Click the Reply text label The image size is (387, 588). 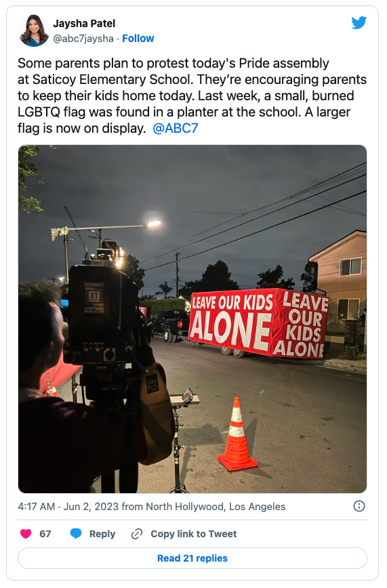point(102,534)
